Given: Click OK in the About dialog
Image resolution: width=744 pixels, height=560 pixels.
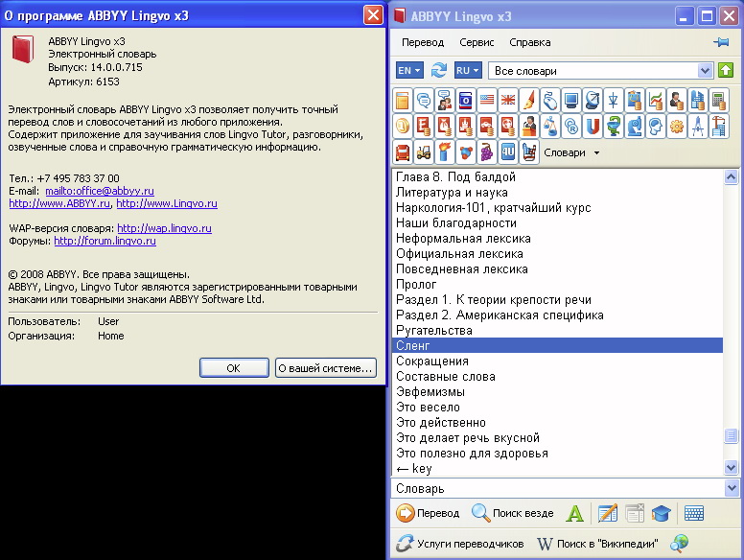Looking at the screenshot, I should [x=234, y=368].
